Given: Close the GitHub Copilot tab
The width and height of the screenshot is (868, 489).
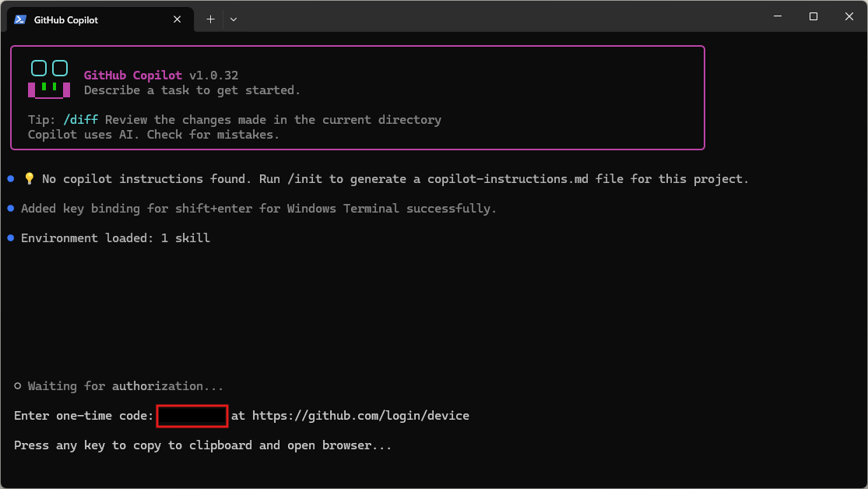Looking at the screenshot, I should (x=181, y=19).
